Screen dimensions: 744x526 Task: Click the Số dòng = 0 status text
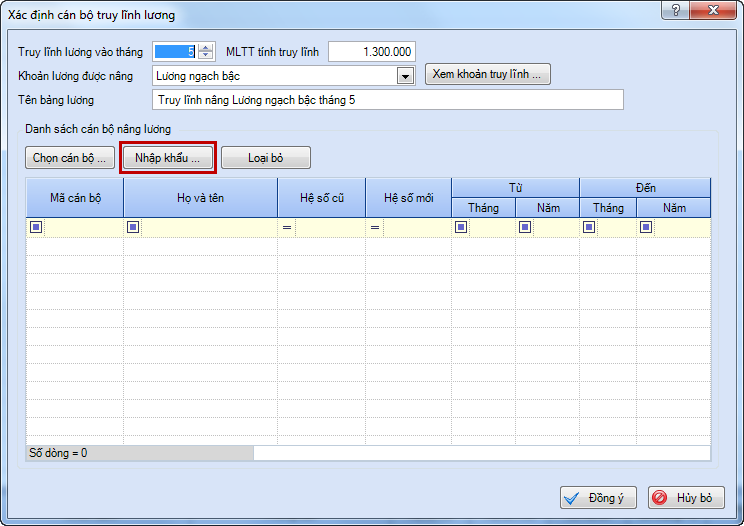58,453
